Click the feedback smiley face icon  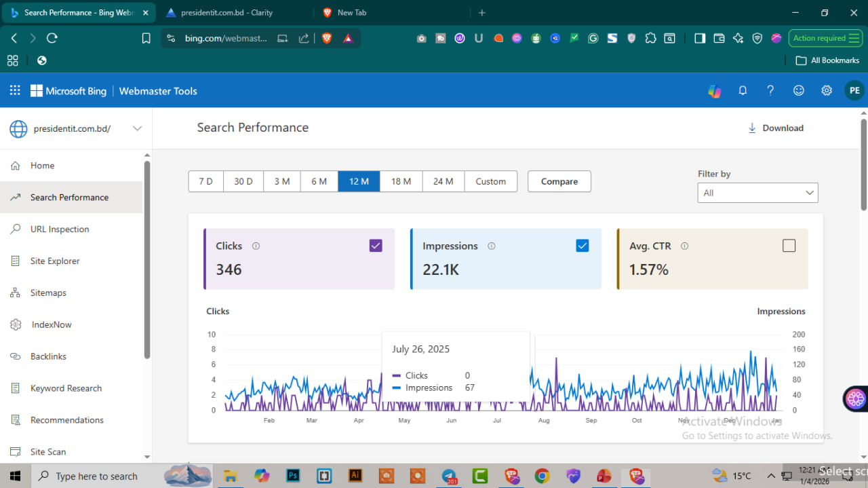click(799, 90)
